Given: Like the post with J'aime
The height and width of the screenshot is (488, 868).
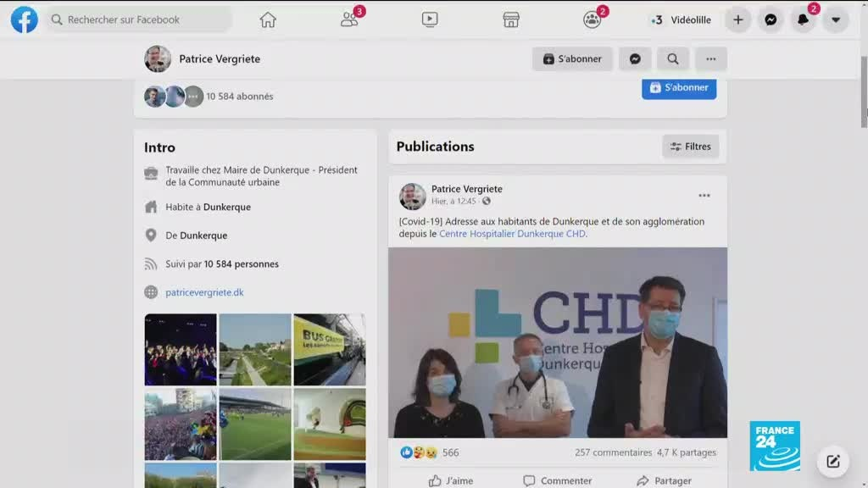Looking at the screenshot, I should coord(451,480).
